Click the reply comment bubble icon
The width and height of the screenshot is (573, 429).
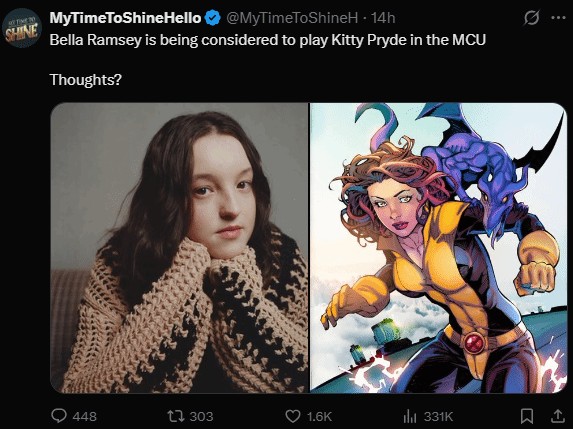[x=58, y=415]
